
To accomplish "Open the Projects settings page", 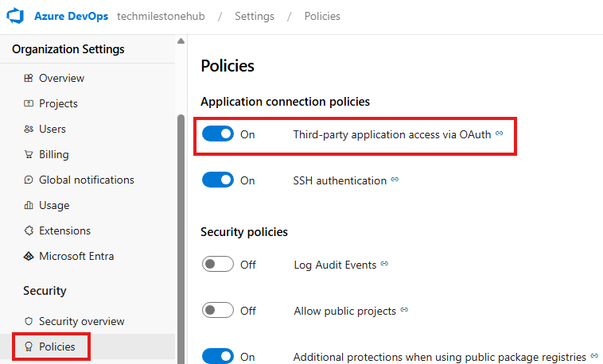I will [x=58, y=104].
